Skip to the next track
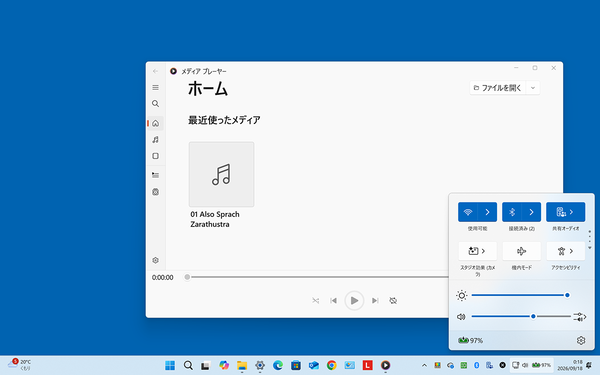The width and height of the screenshot is (600, 375). click(375, 301)
